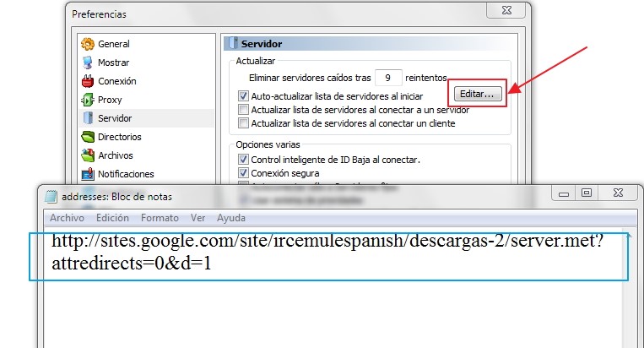Open the Archivos preferences page
Viewport: 644px width, 348px height.
(116, 155)
